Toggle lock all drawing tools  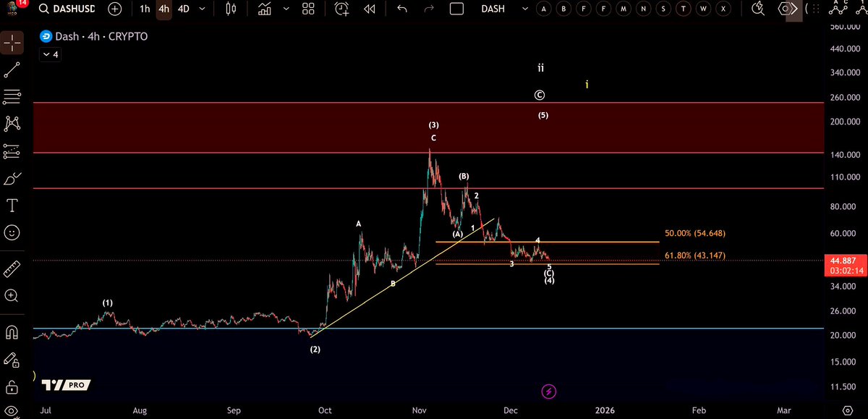[x=12, y=386]
